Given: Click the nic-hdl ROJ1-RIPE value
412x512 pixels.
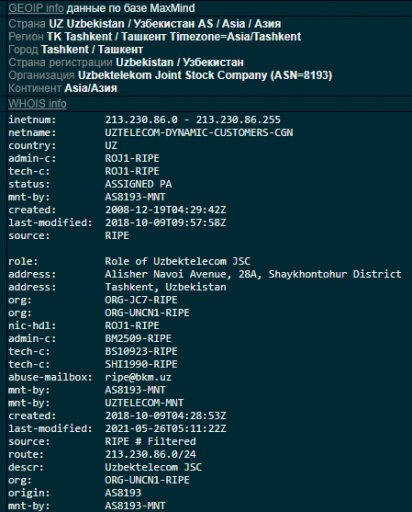Looking at the screenshot, I should [x=132, y=326].
